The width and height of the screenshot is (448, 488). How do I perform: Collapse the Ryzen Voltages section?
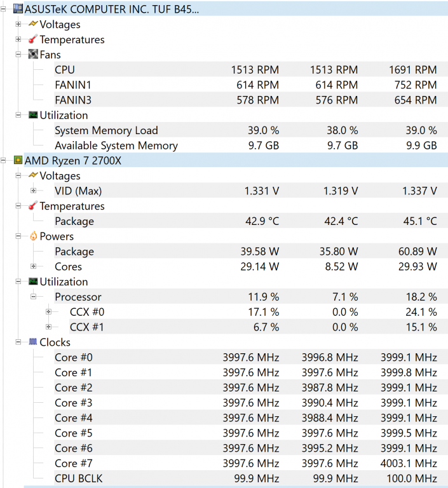18,175
